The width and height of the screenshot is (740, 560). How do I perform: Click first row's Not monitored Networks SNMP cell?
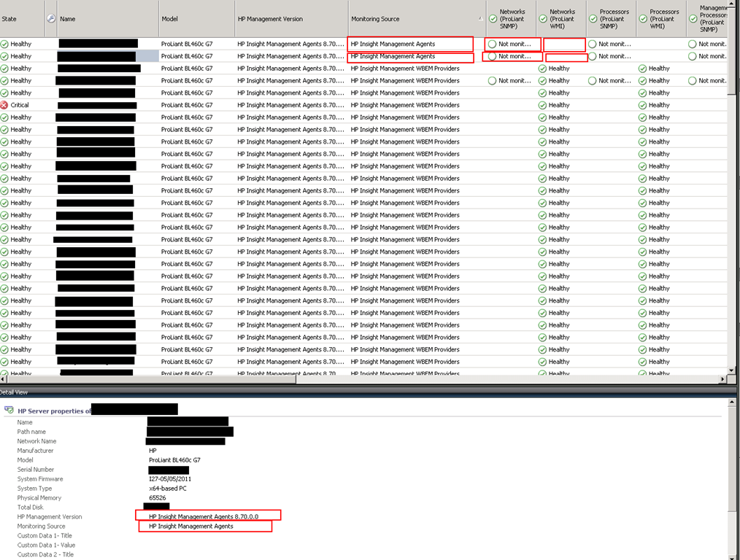point(514,44)
